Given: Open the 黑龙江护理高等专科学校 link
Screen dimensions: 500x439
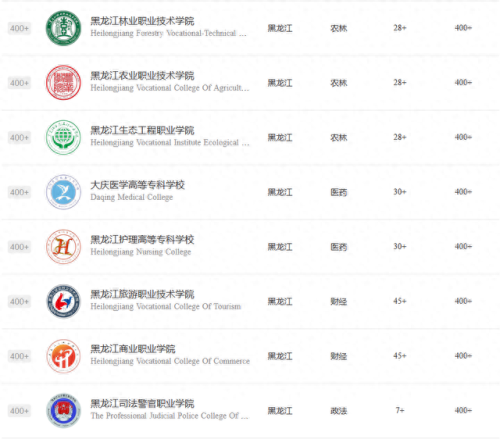Looking at the screenshot, I should click(142, 240).
